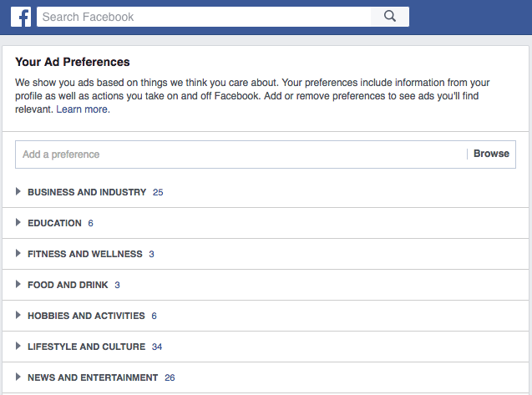Open the Learn more link
This screenshot has height=395, width=532.
pyautogui.click(x=84, y=109)
